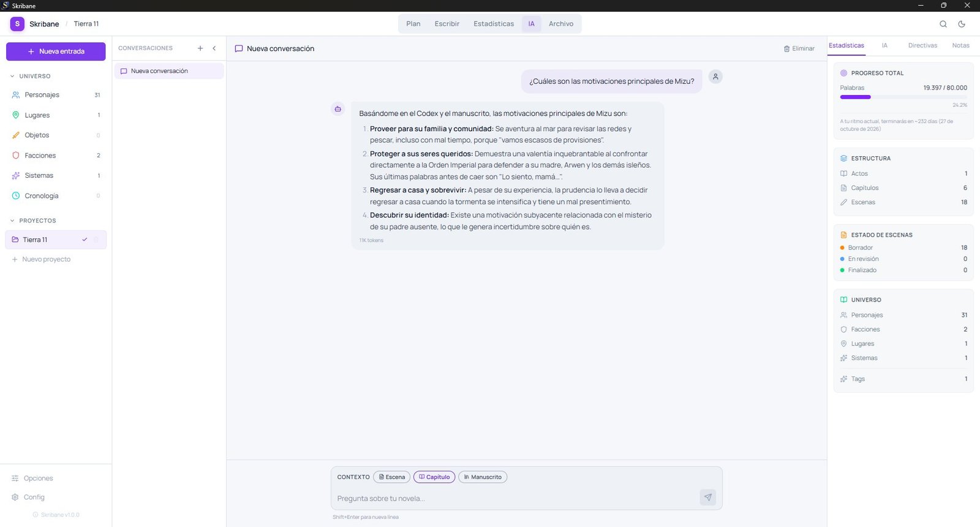Open the Notas tab
Image resolution: width=980 pixels, height=527 pixels.
click(961, 45)
